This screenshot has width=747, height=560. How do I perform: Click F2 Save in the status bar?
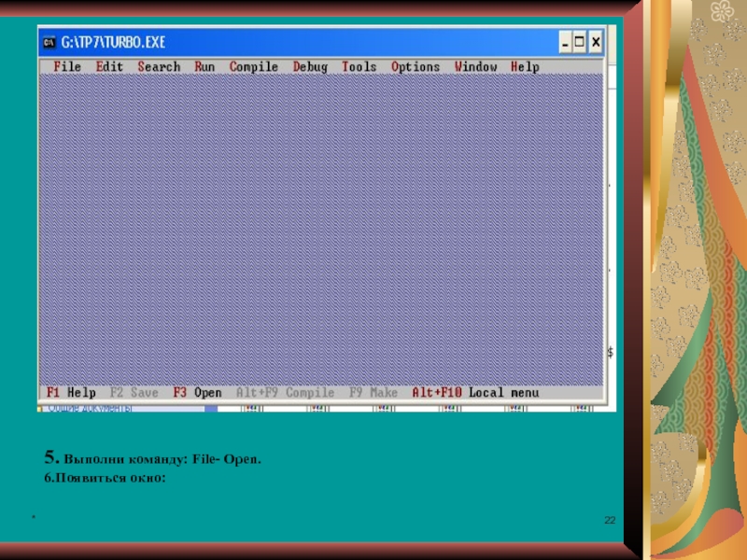[134, 393]
